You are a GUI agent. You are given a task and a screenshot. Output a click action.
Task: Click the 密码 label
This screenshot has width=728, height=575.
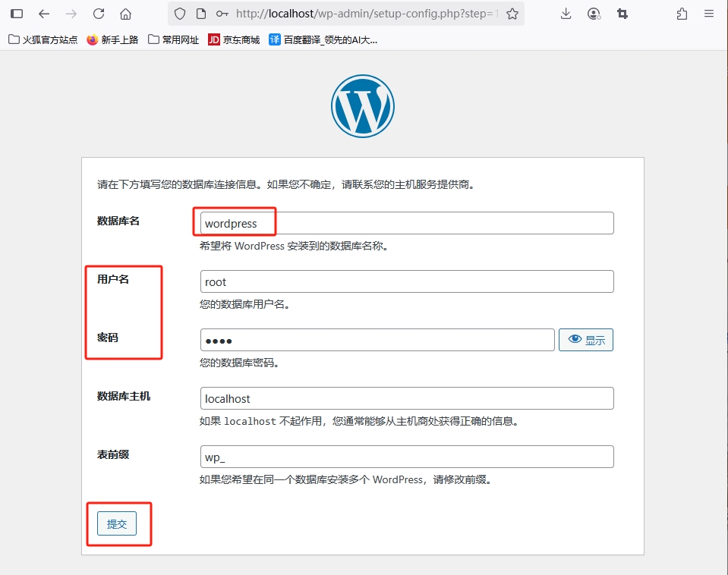pos(107,338)
